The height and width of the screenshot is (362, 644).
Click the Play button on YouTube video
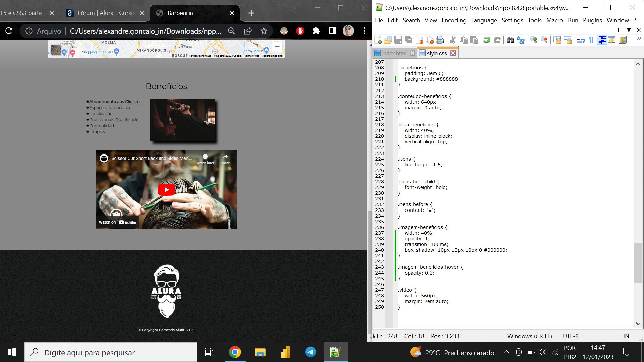pyautogui.click(x=166, y=190)
